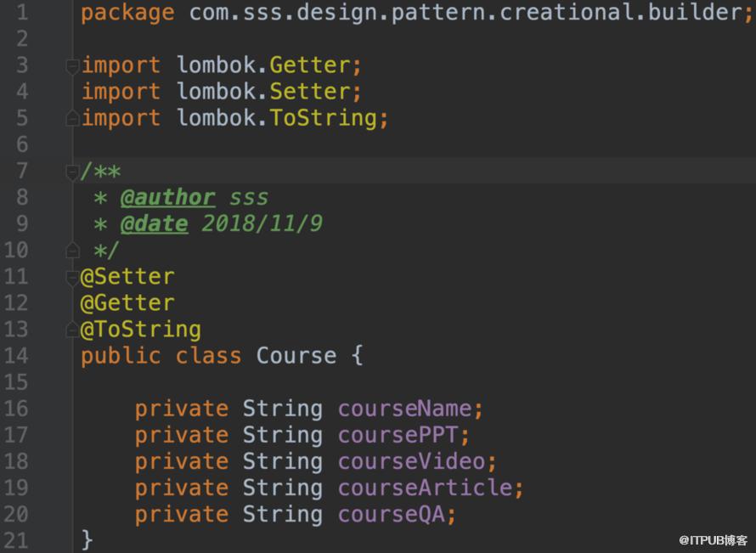
Task: Click ToString in the lombok.ToString import
Action: [324, 119]
